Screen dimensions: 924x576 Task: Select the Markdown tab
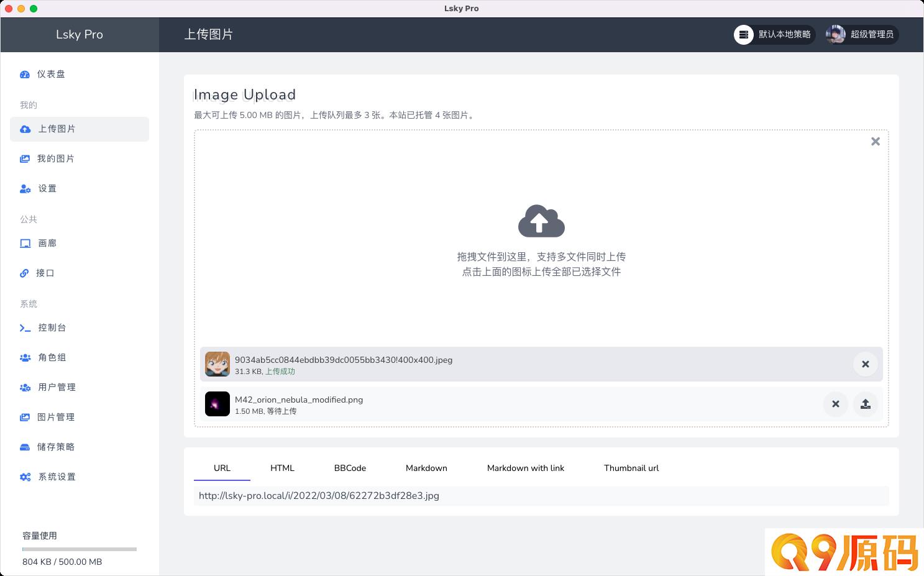point(426,469)
